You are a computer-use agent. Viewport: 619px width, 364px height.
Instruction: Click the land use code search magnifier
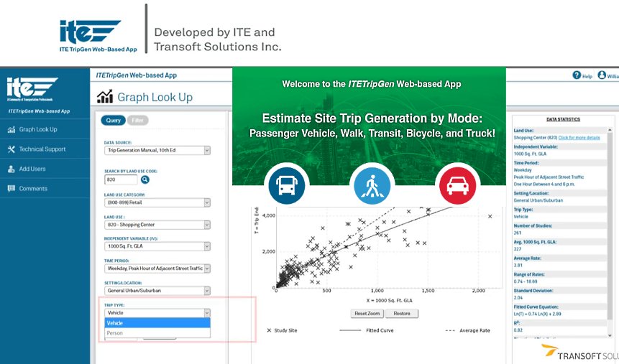(145, 179)
